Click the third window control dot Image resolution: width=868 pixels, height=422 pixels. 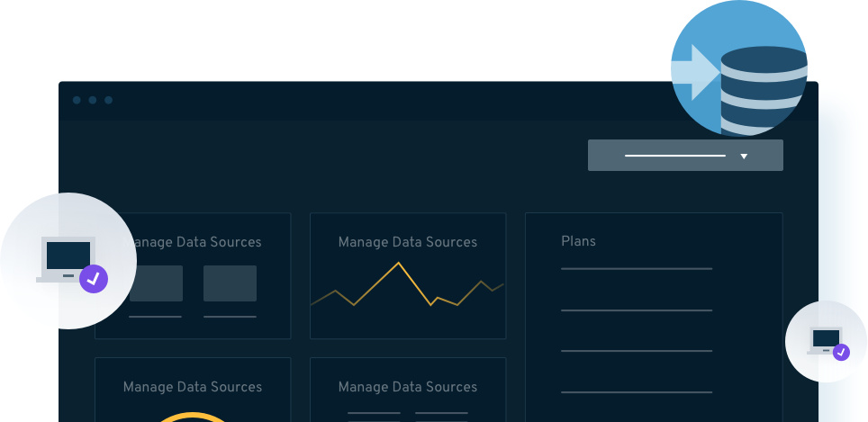coord(109,100)
